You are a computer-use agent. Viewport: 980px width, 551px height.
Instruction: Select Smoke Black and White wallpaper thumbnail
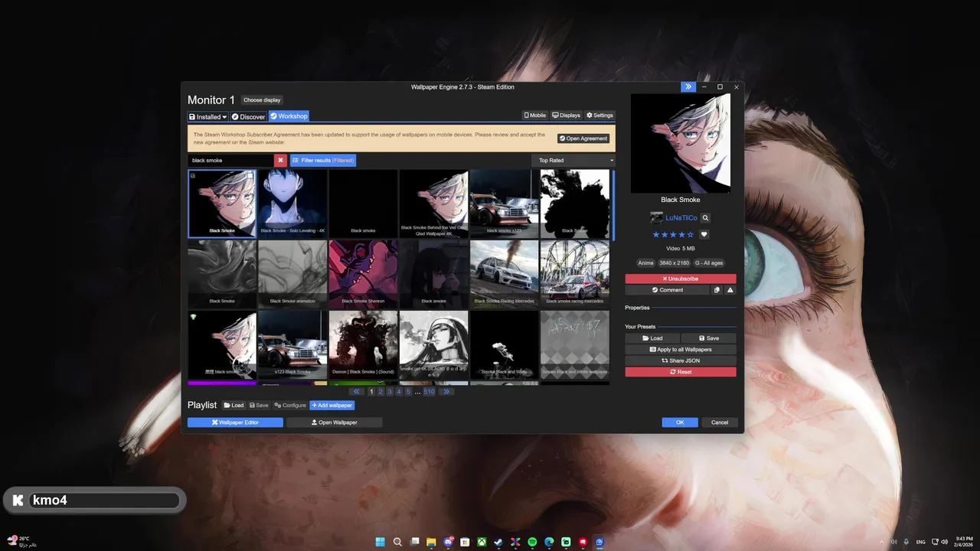click(574, 344)
